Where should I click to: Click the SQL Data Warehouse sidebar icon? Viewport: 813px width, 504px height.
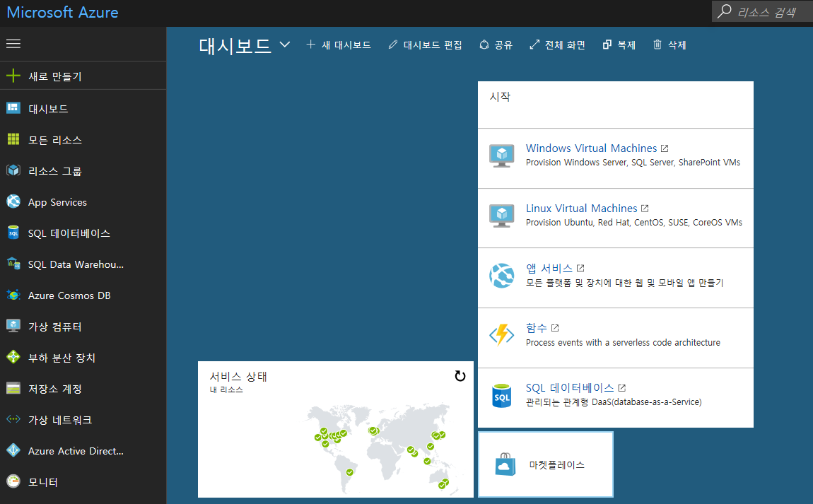point(13,264)
